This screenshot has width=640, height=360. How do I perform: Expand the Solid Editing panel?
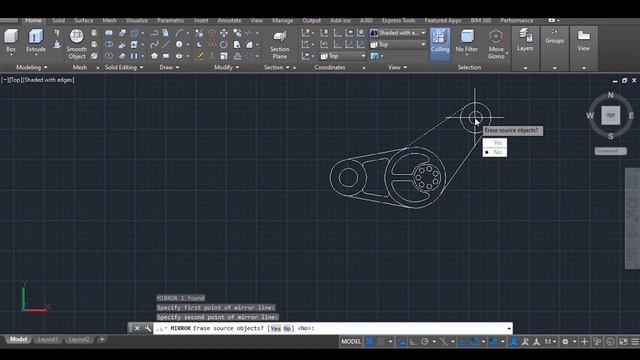click(124, 67)
